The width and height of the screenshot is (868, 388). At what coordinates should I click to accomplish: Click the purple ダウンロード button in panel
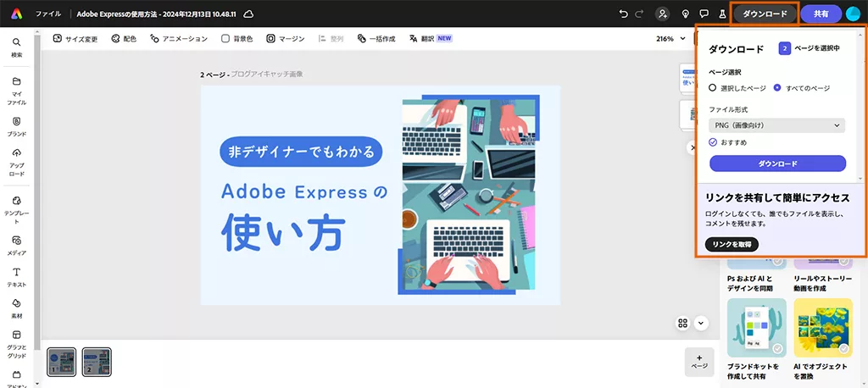pyautogui.click(x=778, y=164)
